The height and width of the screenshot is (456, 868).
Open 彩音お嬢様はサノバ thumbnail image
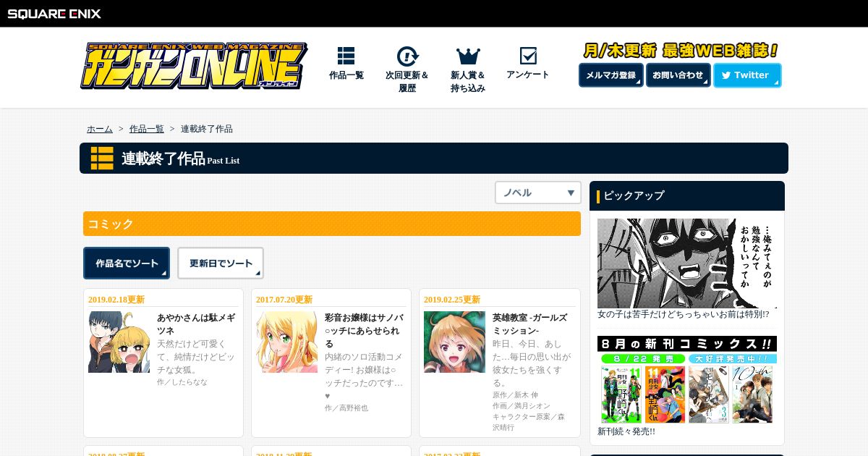[286, 342]
